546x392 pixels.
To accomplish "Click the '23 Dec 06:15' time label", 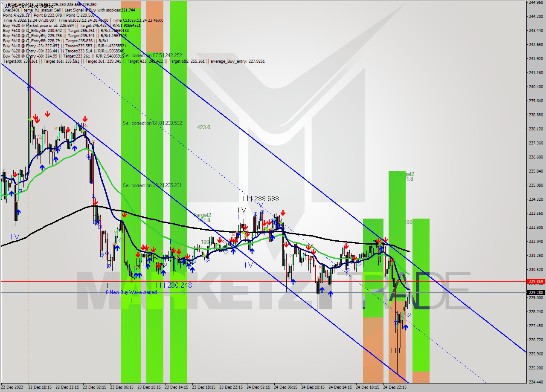I will click(x=122, y=387).
